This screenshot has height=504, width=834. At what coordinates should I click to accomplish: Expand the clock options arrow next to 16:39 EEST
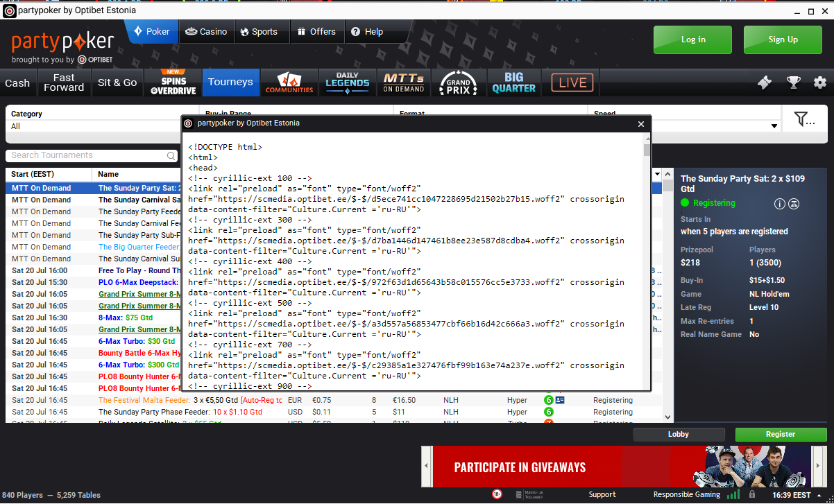(x=821, y=495)
